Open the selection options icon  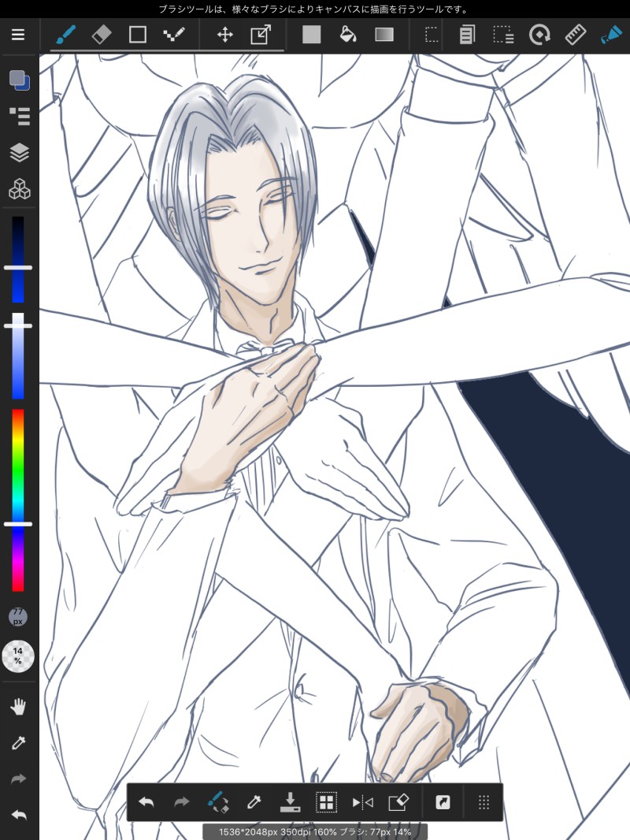[x=503, y=35]
